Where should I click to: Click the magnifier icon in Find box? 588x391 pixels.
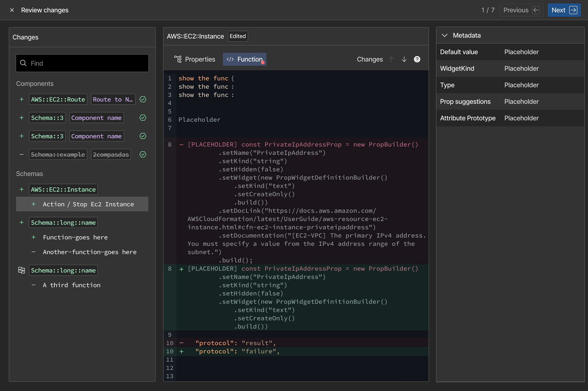[x=23, y=63]
